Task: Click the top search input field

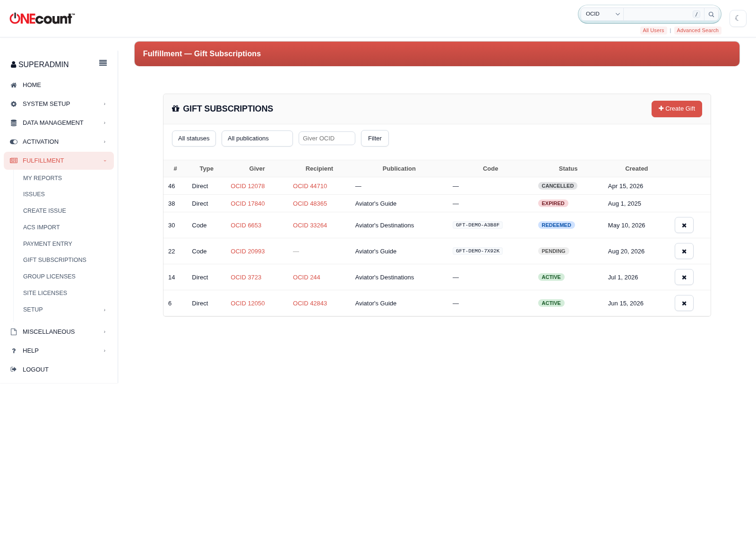Action: 664,14
